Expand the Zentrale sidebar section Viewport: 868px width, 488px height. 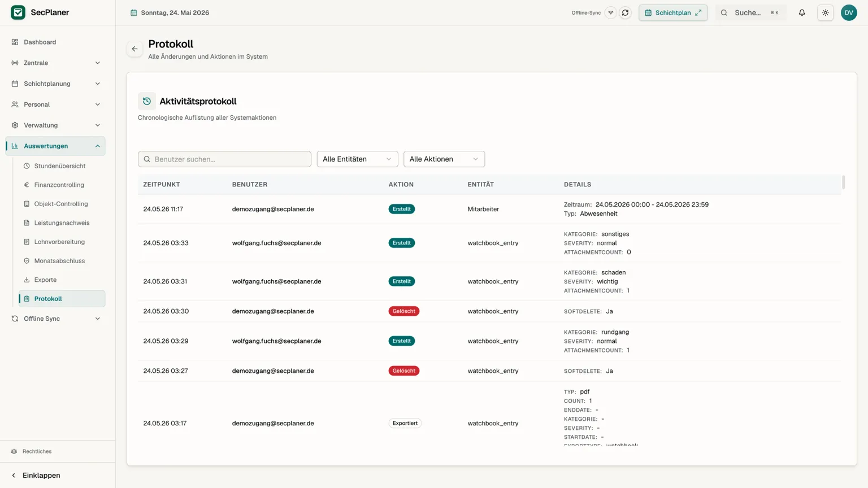coord(55,63)
